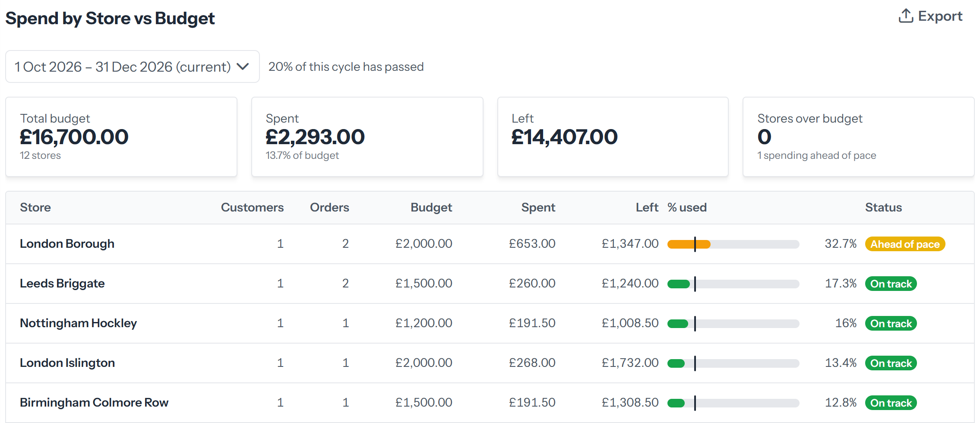The image size is (980, 423).
Task: Click the % used column header
Action: tap(687, 208)
